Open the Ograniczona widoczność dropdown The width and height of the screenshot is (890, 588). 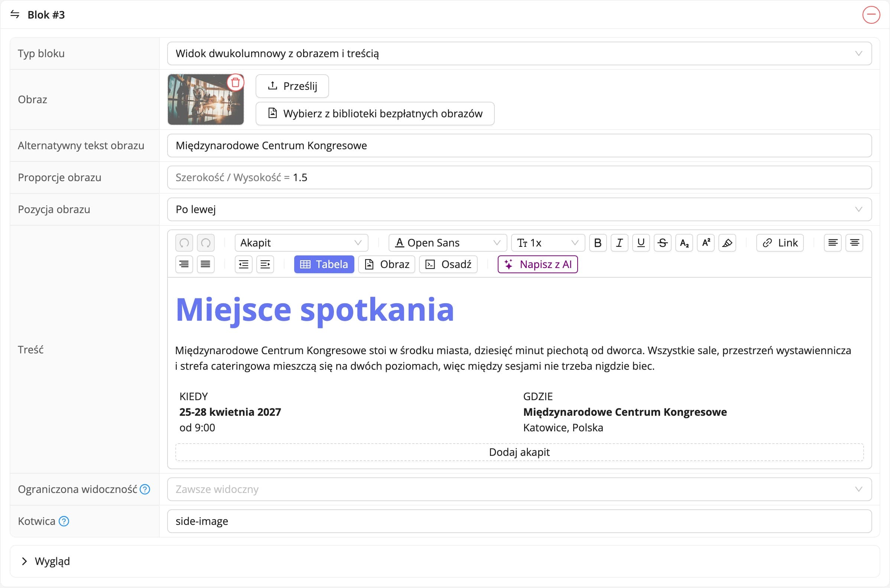coord(519,489)
